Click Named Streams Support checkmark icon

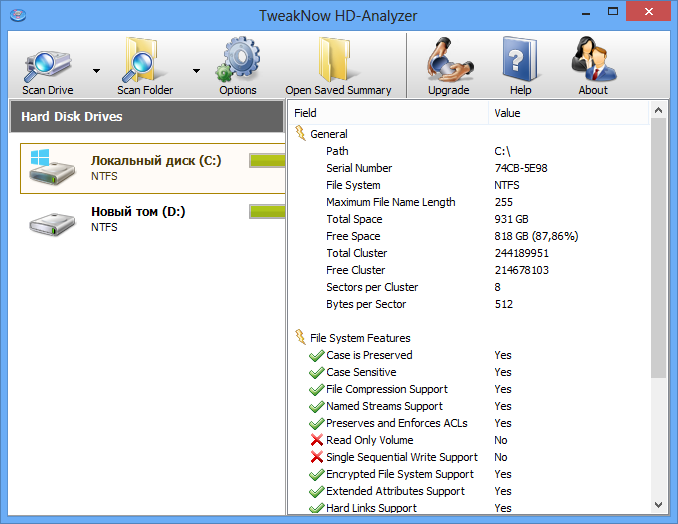[317, 406]
